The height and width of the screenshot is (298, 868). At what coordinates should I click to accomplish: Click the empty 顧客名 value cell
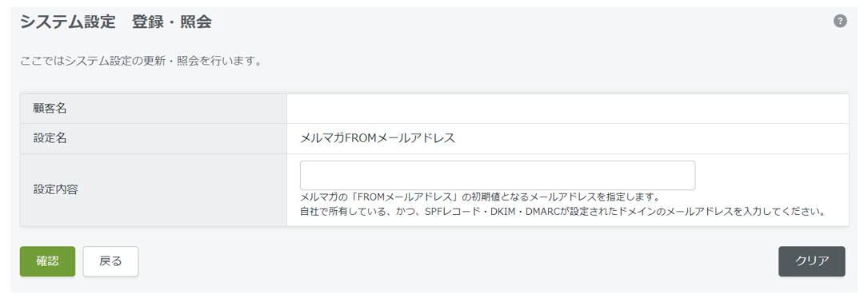(x=567, y=109)
